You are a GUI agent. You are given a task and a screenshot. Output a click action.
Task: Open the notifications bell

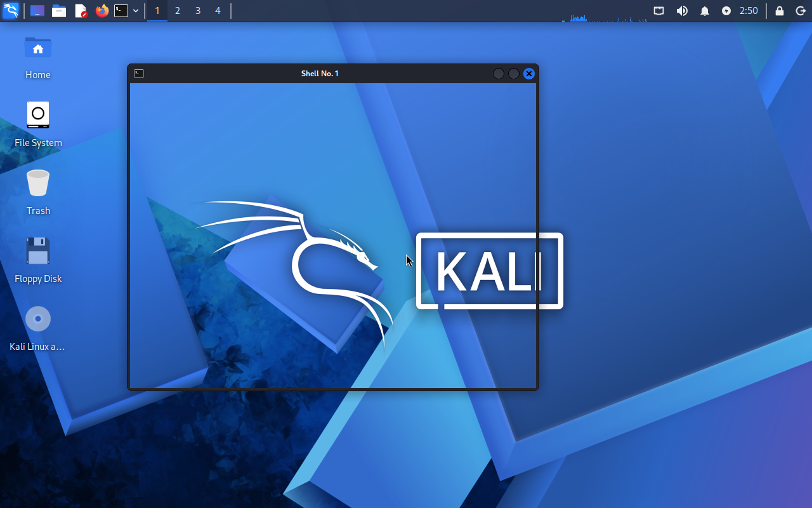[705, 11]
